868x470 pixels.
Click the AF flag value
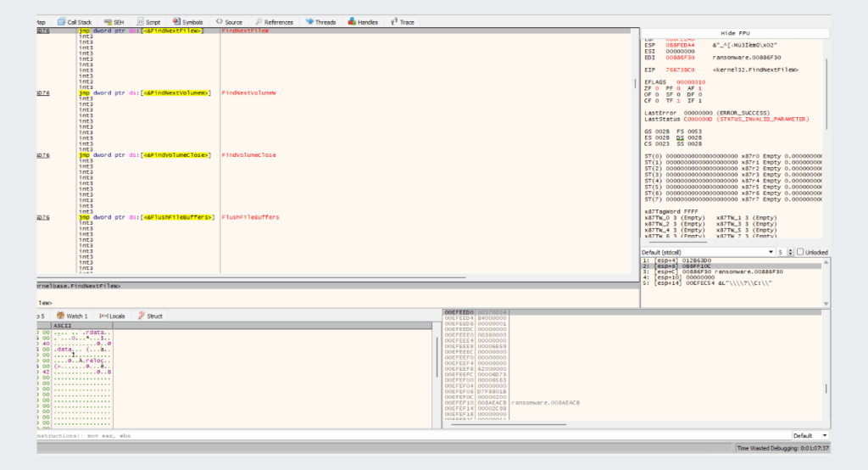[699, 88]
